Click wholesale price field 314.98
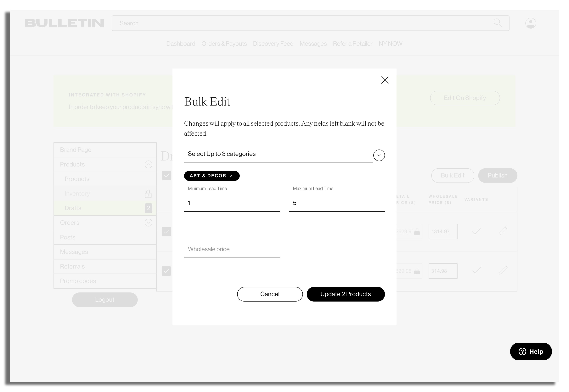The image size is (569, 392). [443, 271]
